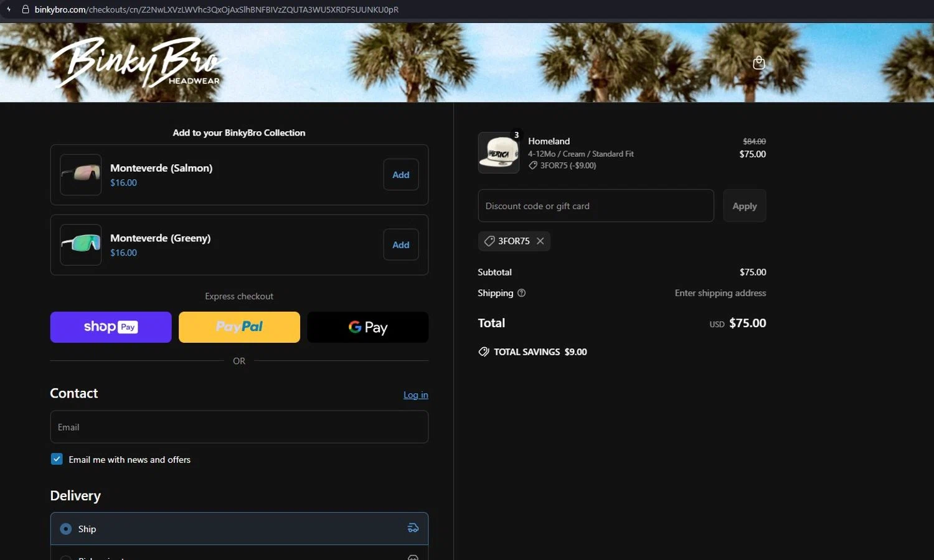Click the Enter shipping address text
The width and height of the screenshot is (934, 560).
point(720,293)
